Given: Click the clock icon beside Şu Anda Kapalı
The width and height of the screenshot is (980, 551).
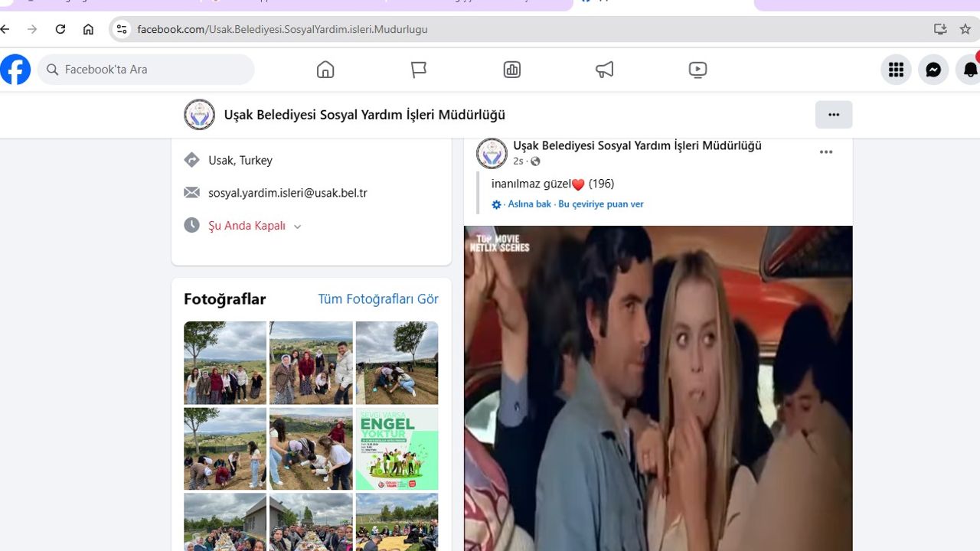Looking at the screenshot, I should click(x=191, y=225).
